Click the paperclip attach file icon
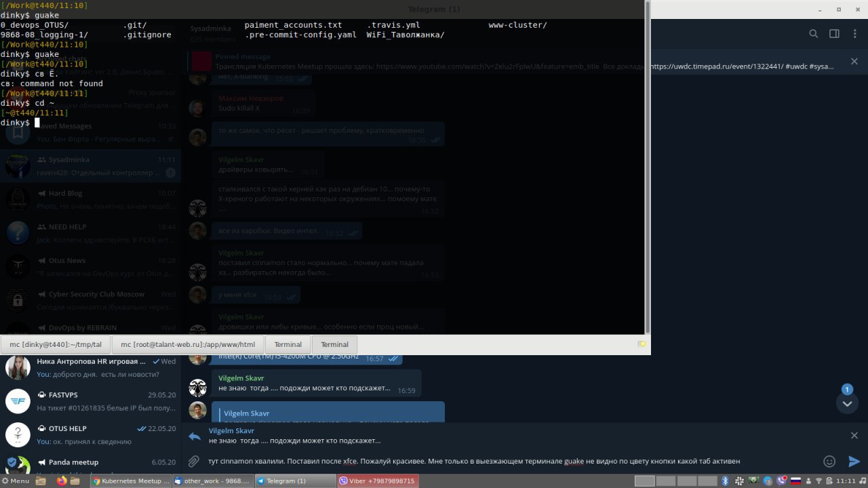This screenshot has width=868, height=488. (194, 461)
